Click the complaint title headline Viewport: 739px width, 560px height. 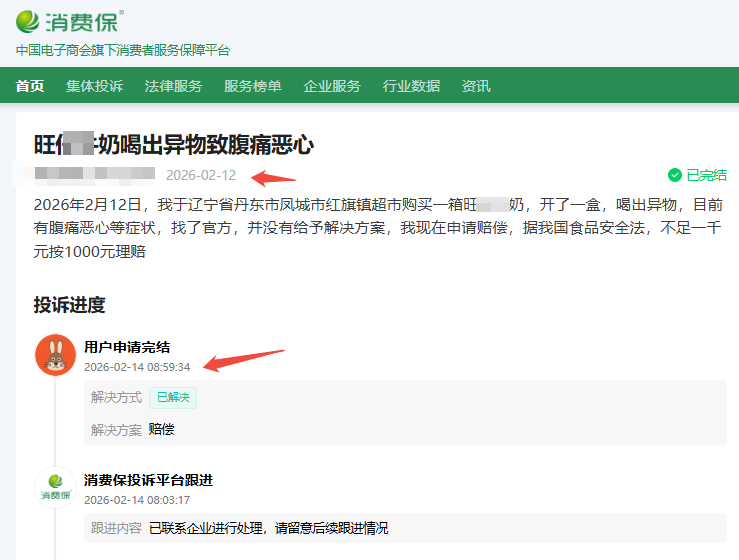coord(174,144)
